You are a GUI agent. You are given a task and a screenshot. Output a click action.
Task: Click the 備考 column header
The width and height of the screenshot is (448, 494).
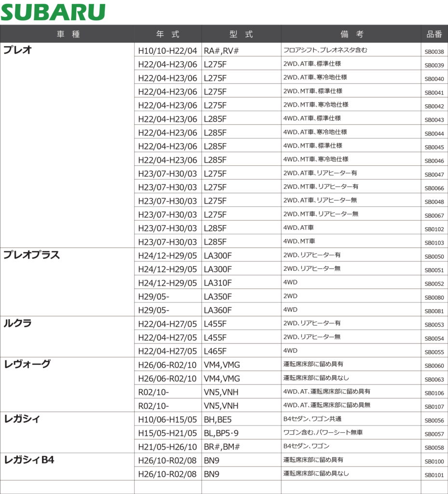tap(352, 34)
